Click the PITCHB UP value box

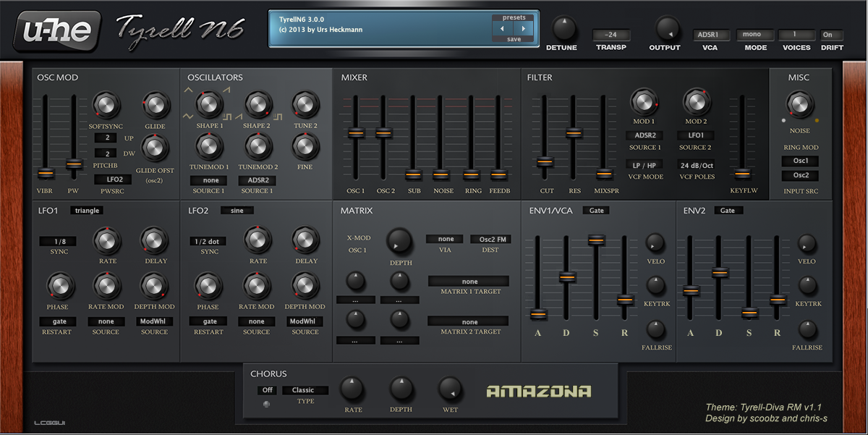(106, 138)
